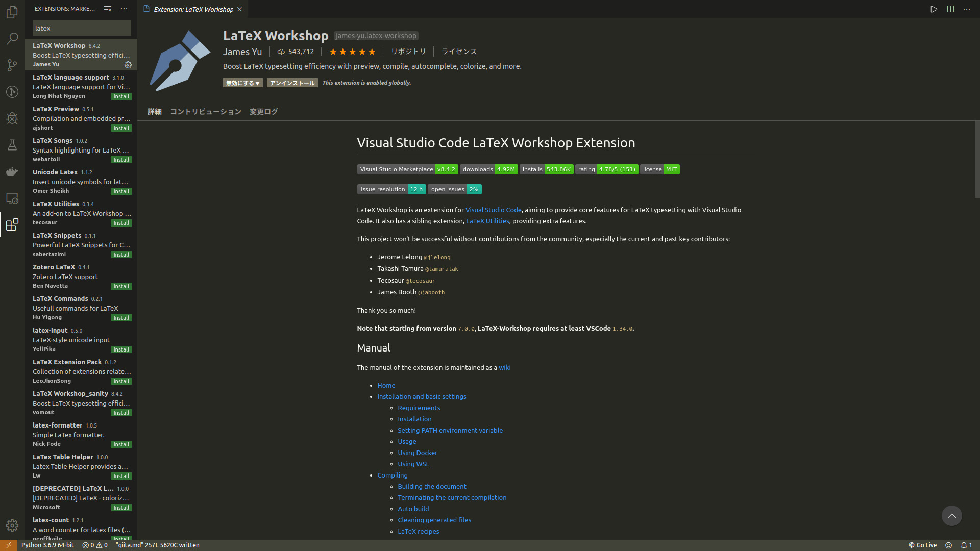This screenshot has height=551, width=980.
Task: Open the Explorer view icon
Action: point(12,12)
